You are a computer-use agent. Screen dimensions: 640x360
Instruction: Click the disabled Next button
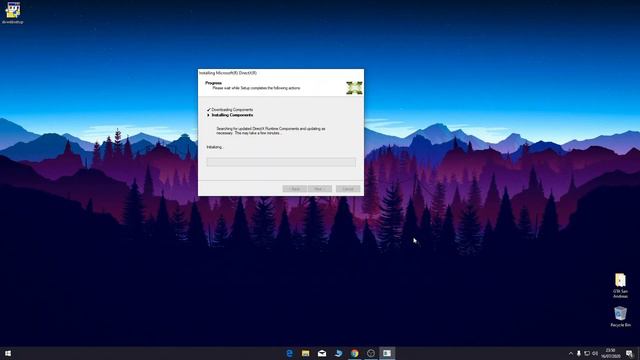click(x=320, y=189)
